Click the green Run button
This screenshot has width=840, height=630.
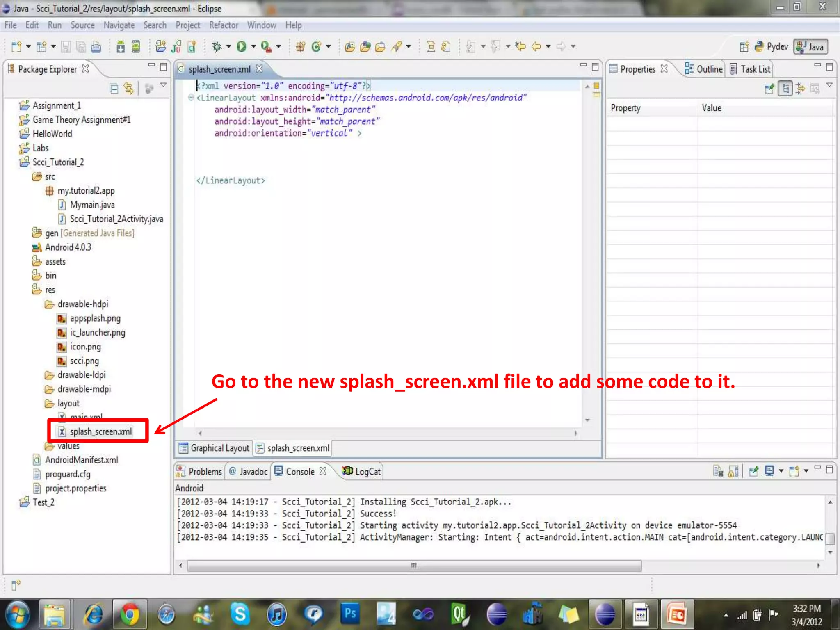241,47
